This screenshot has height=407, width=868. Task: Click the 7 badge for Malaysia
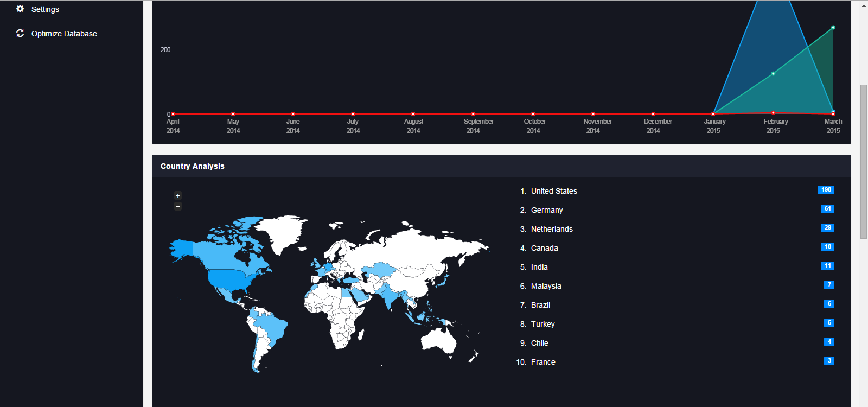829,285
